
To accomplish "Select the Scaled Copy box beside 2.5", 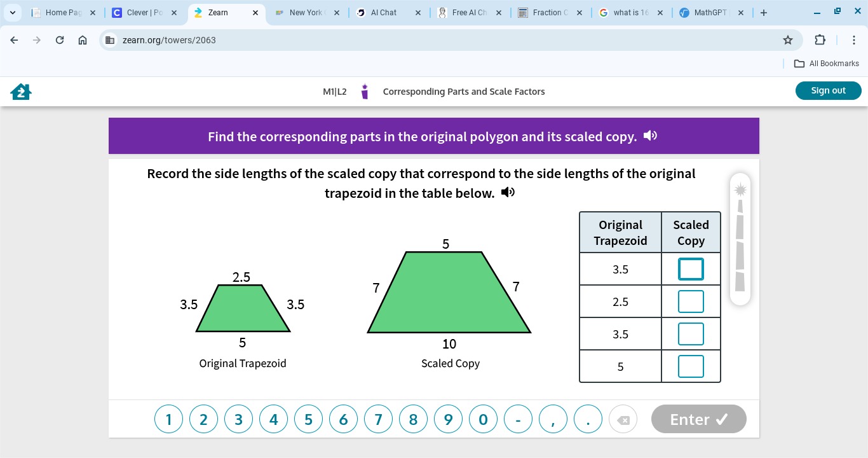I will pos(691,302).
